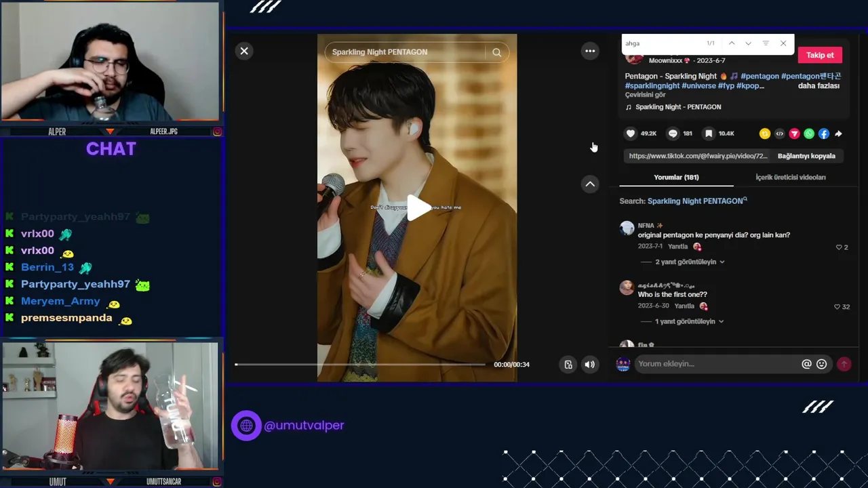
Task: Click the CHAT panel heading
Action: 111,149
